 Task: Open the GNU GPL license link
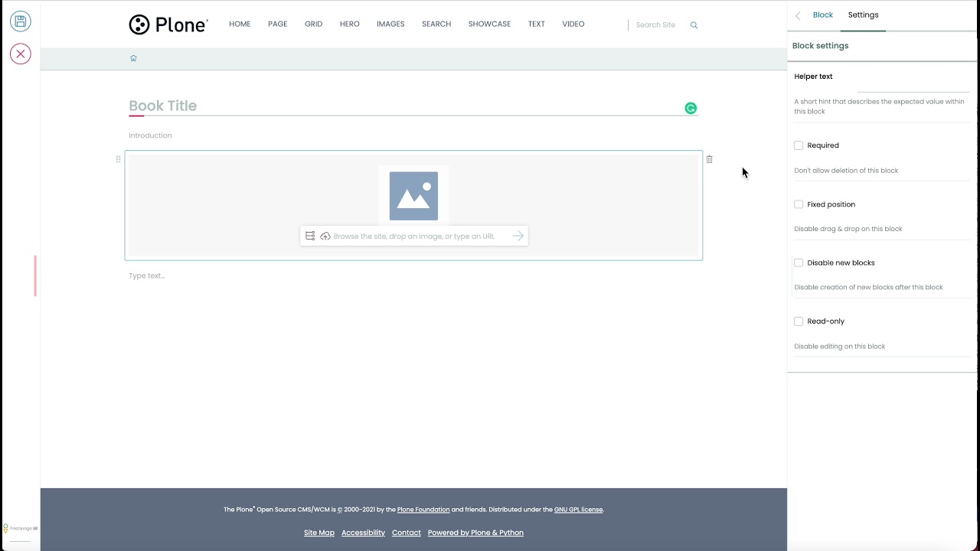pyautogui.click(x=578, y=510)
